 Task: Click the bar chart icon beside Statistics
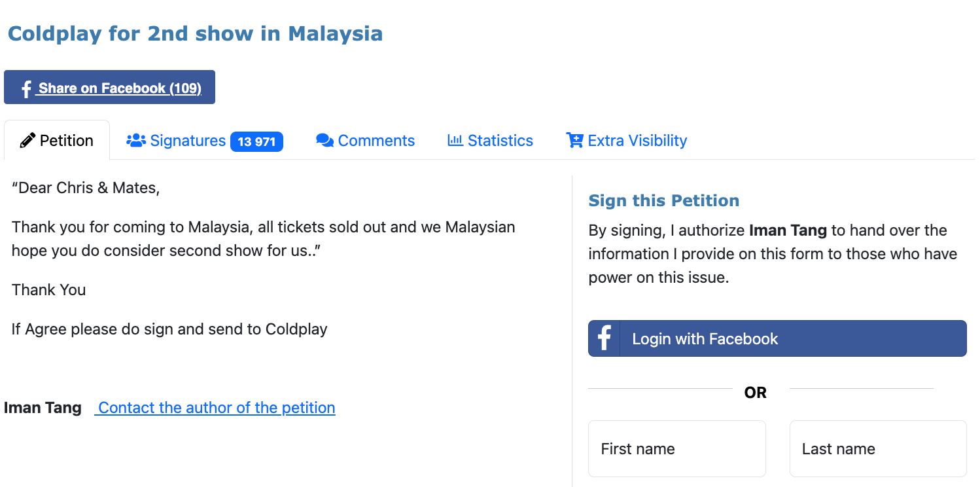pyautogui.click(x=455, y=140)
